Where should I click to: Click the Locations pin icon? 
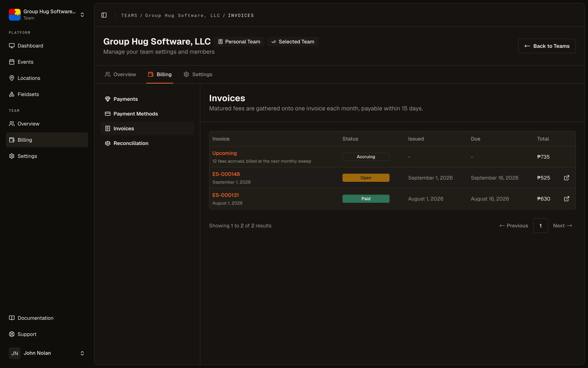coord(12,78)
